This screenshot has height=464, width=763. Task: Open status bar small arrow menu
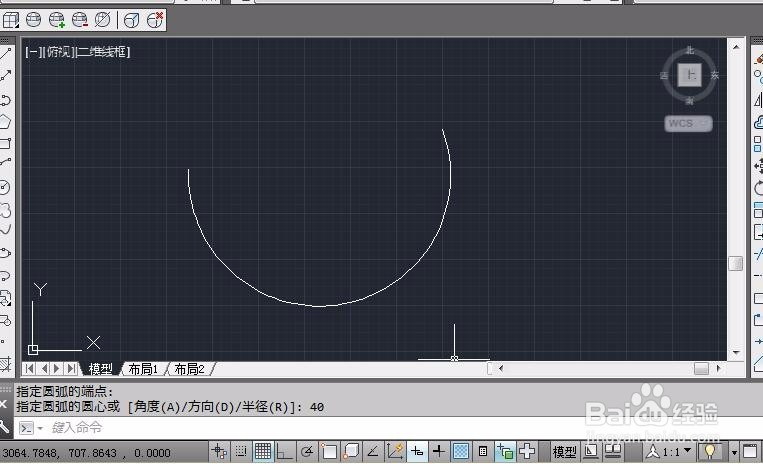pyautogui.click(x=734, y=453)
